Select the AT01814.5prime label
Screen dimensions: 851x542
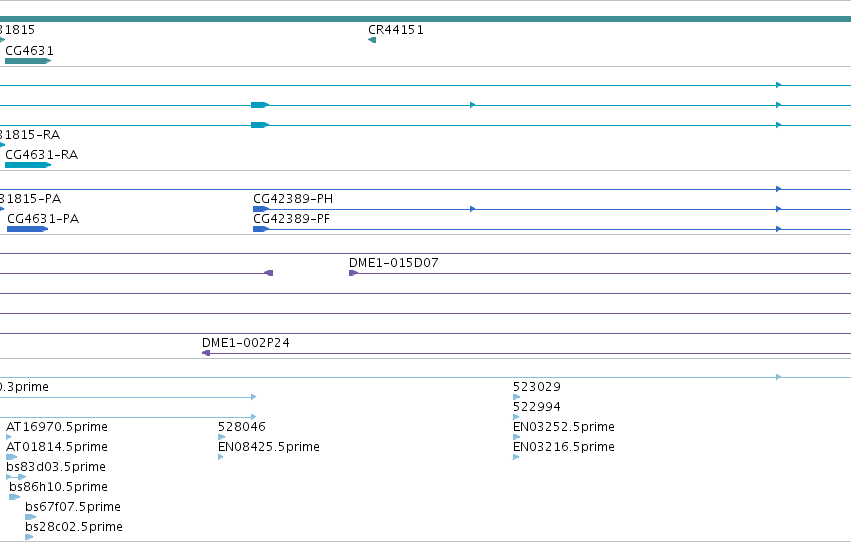coord(56,447)
